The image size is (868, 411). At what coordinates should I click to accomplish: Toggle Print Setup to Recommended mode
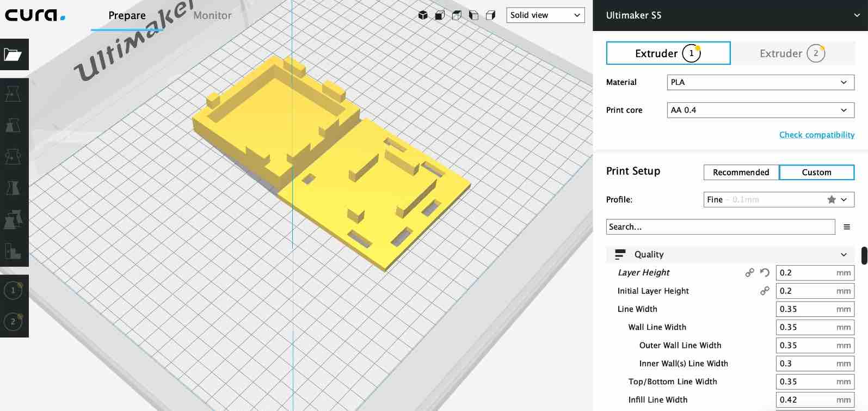tap(741, 172)
